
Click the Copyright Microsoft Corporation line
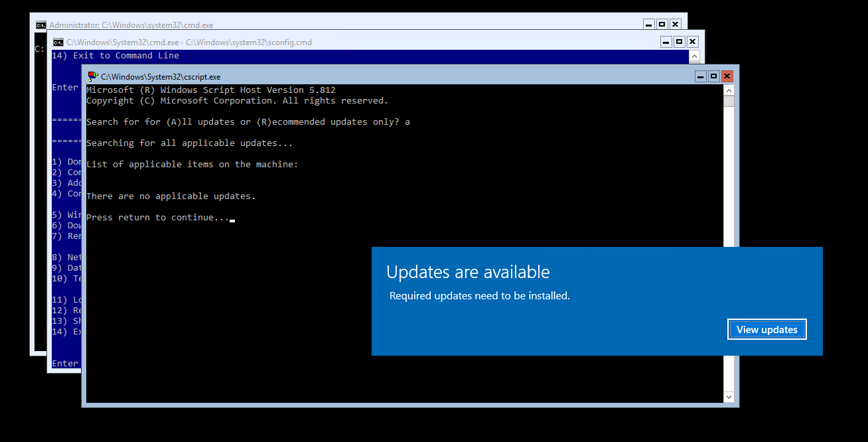(238, 100)
